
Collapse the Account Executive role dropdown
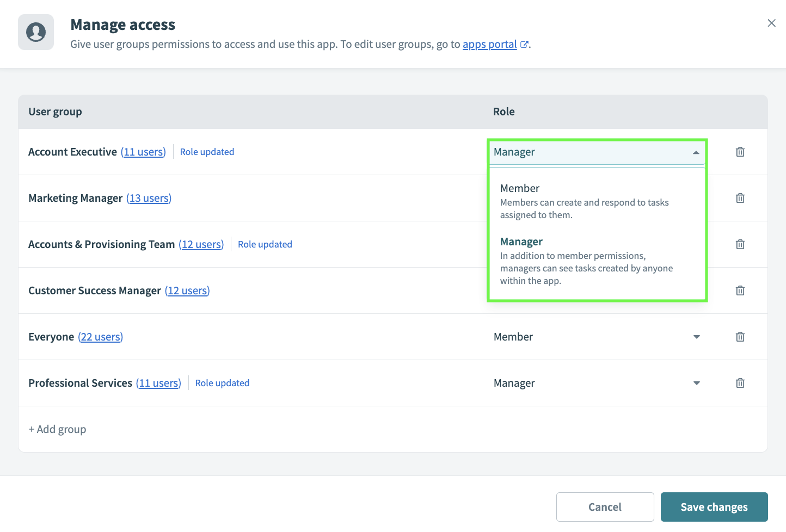coord(696,152)
